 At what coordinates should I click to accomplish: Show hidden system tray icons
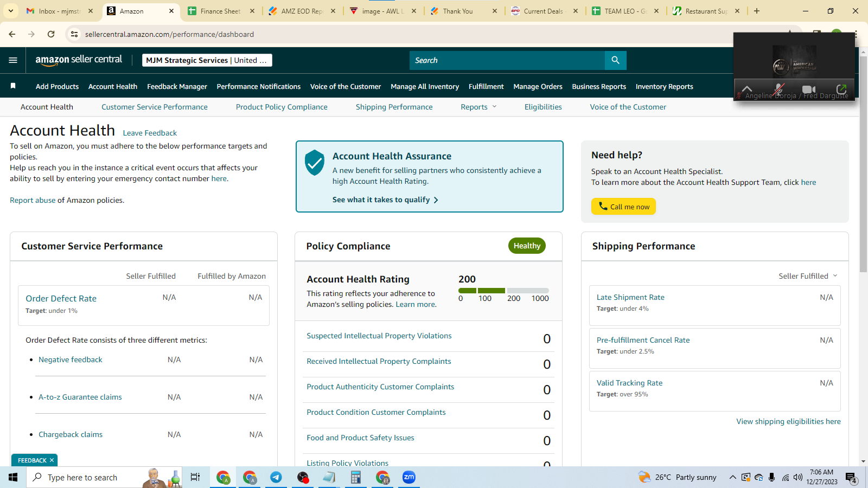tap(732, 477)
